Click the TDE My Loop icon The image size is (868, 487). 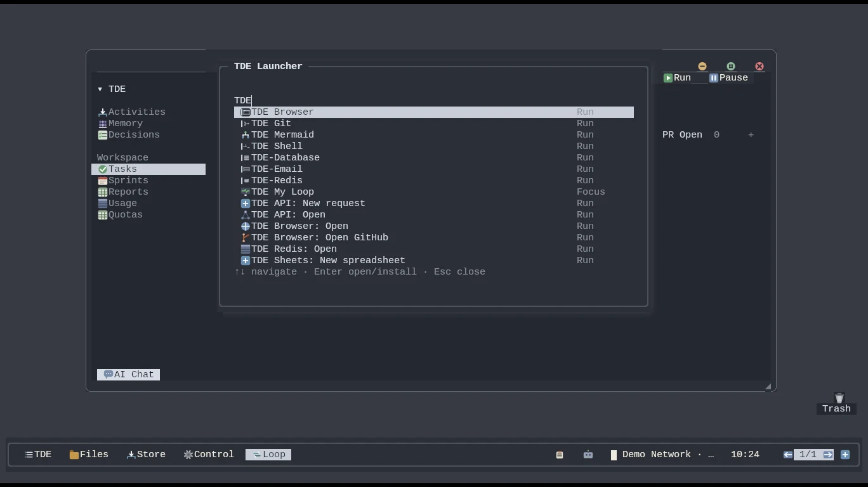point(246,192)
